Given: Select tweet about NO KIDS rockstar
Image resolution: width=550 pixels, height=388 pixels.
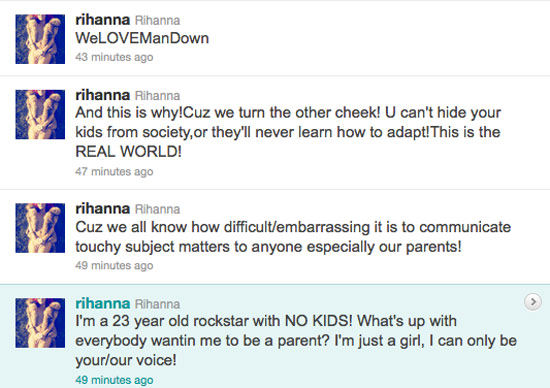Looking at the screenshot, I should 296,341.
